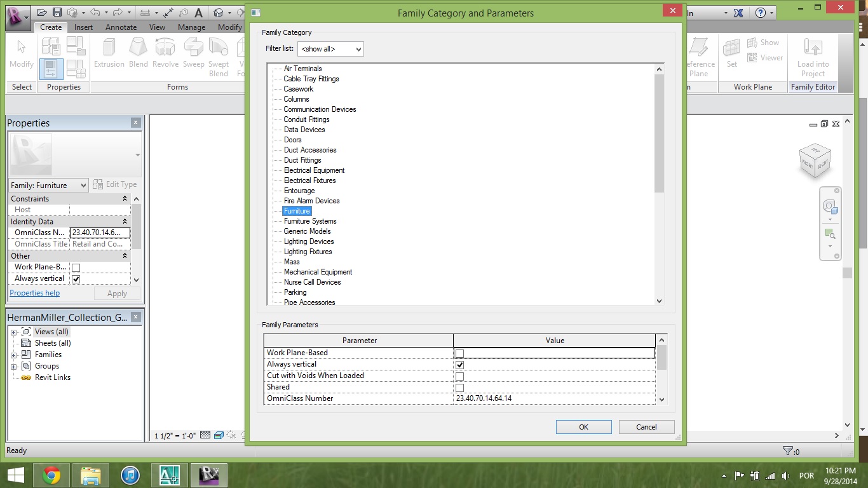Select the Text tool letter A icon

199,13
